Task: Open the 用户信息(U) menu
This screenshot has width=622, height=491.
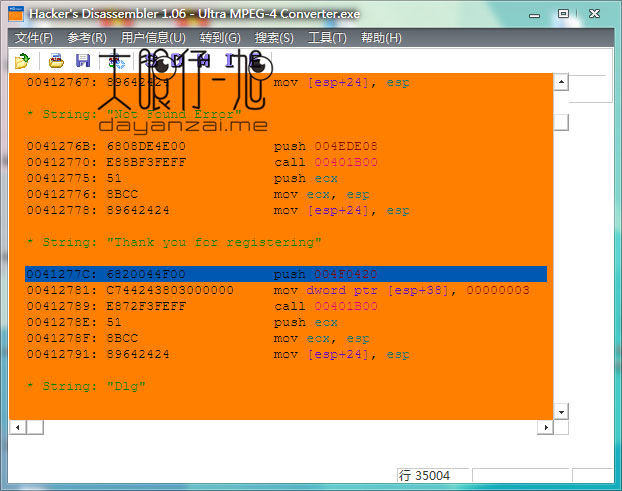Action: point(153,38)
